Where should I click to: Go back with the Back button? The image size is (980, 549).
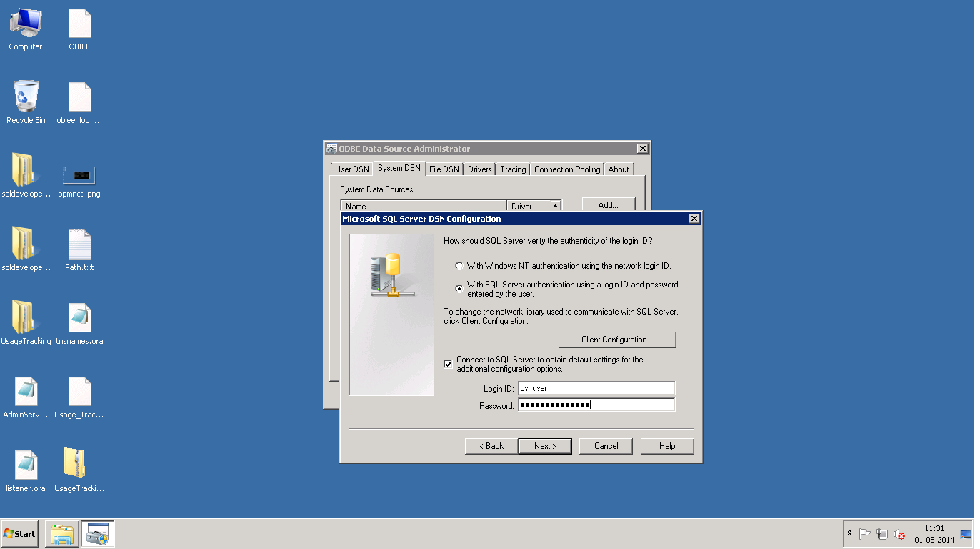click(x=490, y=446)
